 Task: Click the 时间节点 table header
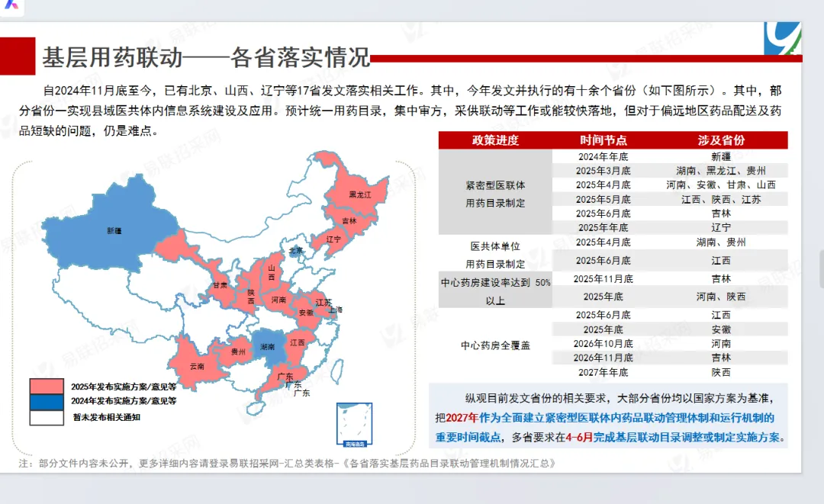pos(604,140)
